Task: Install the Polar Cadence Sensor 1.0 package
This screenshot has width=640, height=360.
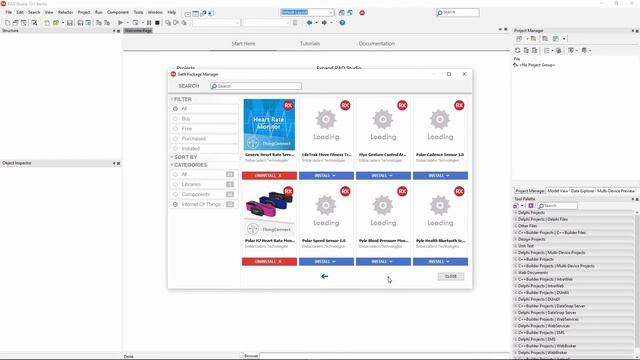Action: click(440, 176)
